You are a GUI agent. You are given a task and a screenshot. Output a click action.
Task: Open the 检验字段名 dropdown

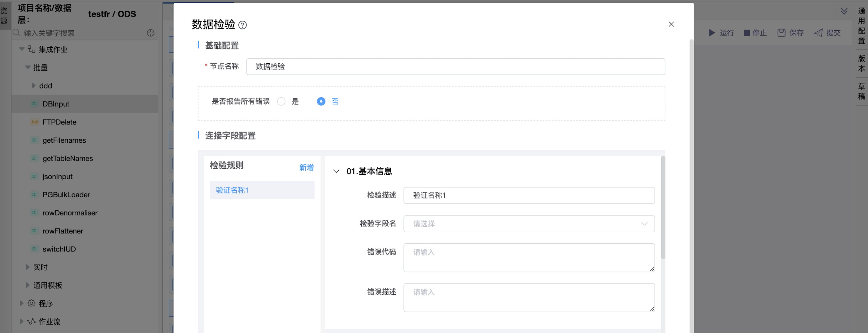coord(529,224)
